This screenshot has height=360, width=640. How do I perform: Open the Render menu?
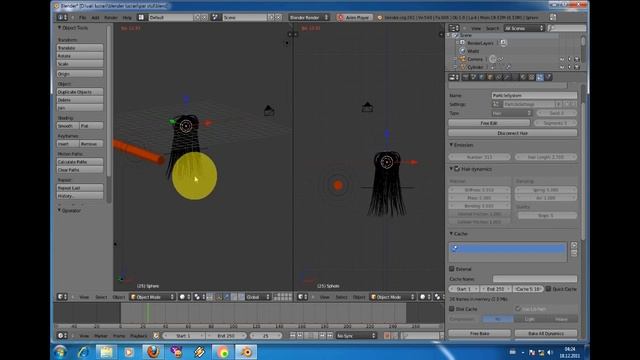[111, 18]
